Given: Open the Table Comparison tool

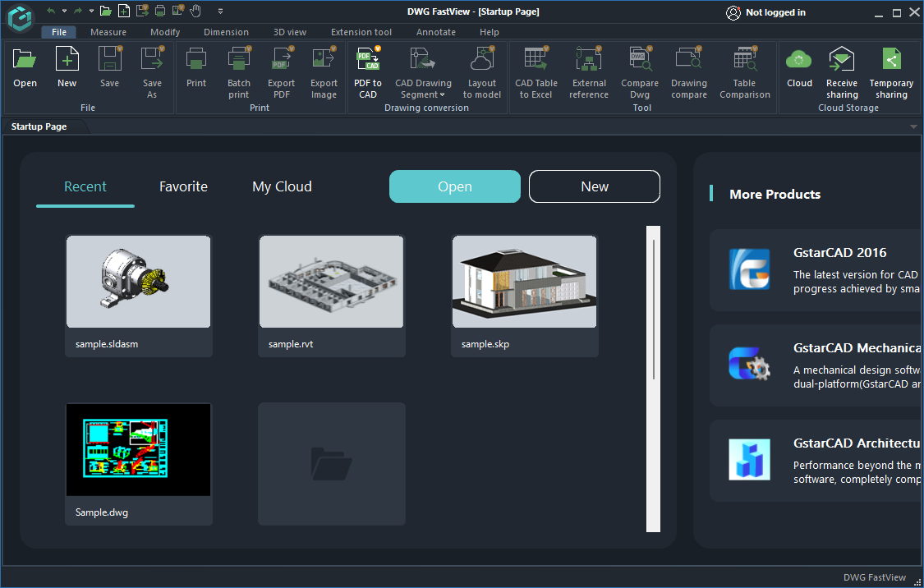Looking at the screenshot, I should pos(745,59).
